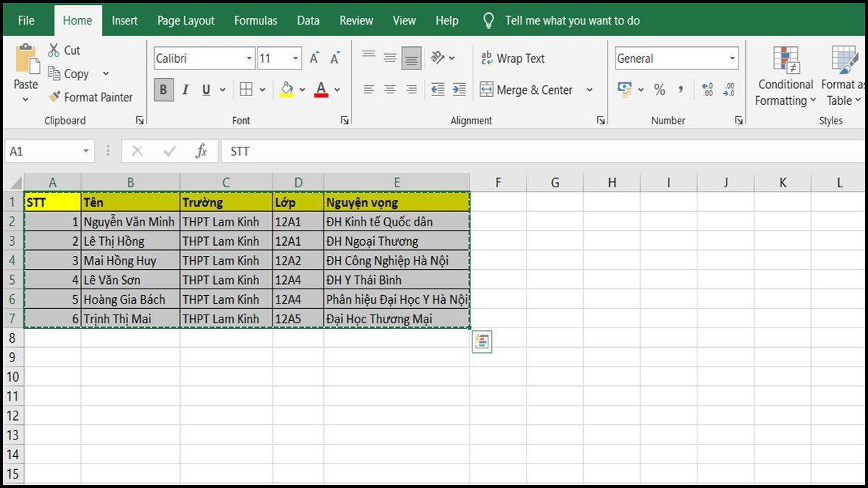Viewport: 868px width, 488px height.
Task: Click the Tell me lightbulb icon
Action: [x=489, y=20]
